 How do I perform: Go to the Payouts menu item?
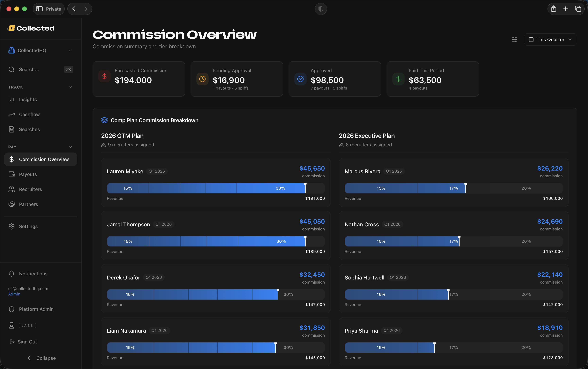(28, 174)
